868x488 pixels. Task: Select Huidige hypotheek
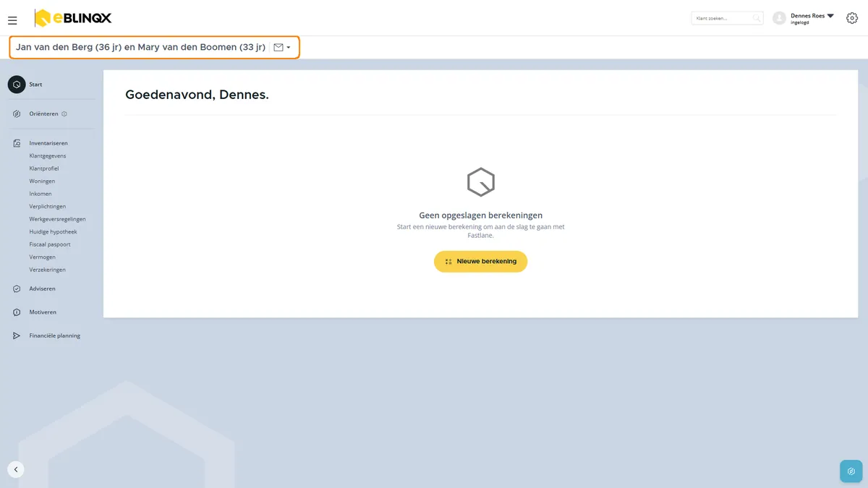point(53,232)
